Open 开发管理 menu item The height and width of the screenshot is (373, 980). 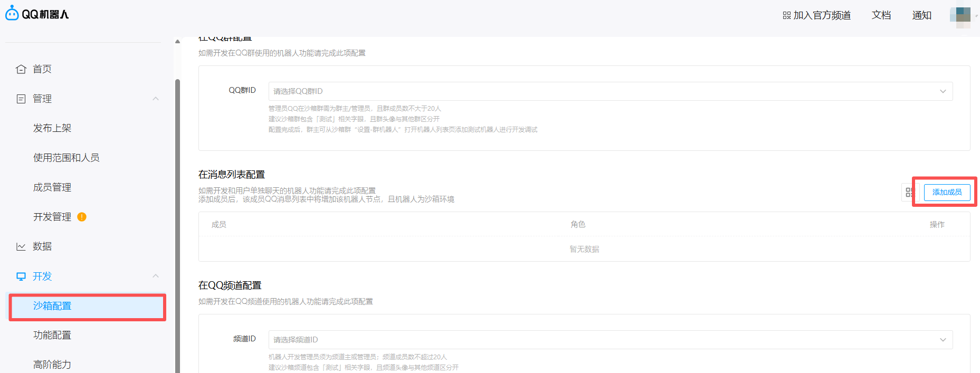tap(52, 217)
